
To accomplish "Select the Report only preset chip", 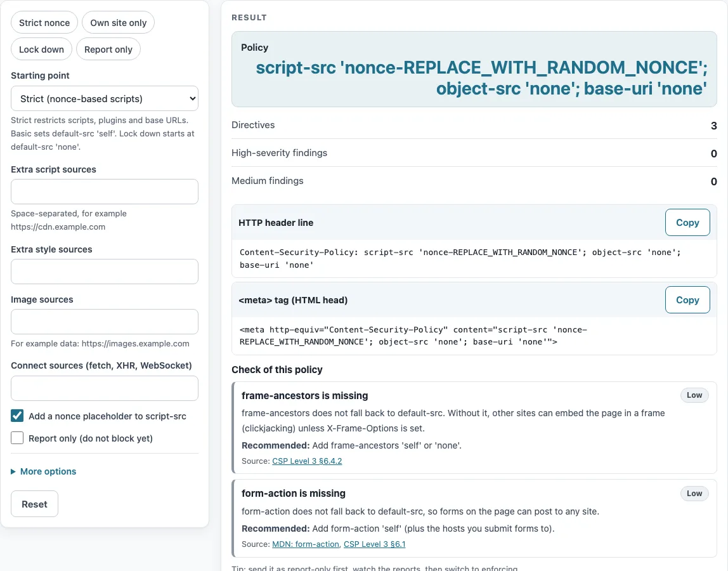I will tap(108, 49).
